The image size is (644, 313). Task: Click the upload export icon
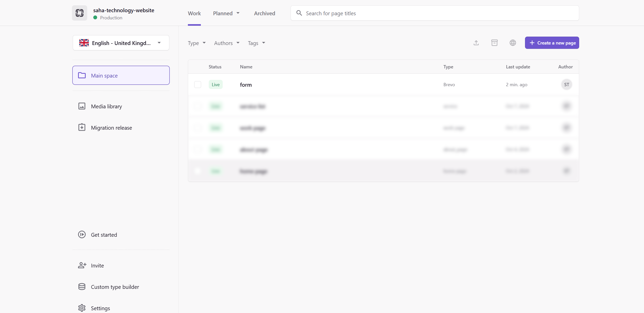coord(476,43)
